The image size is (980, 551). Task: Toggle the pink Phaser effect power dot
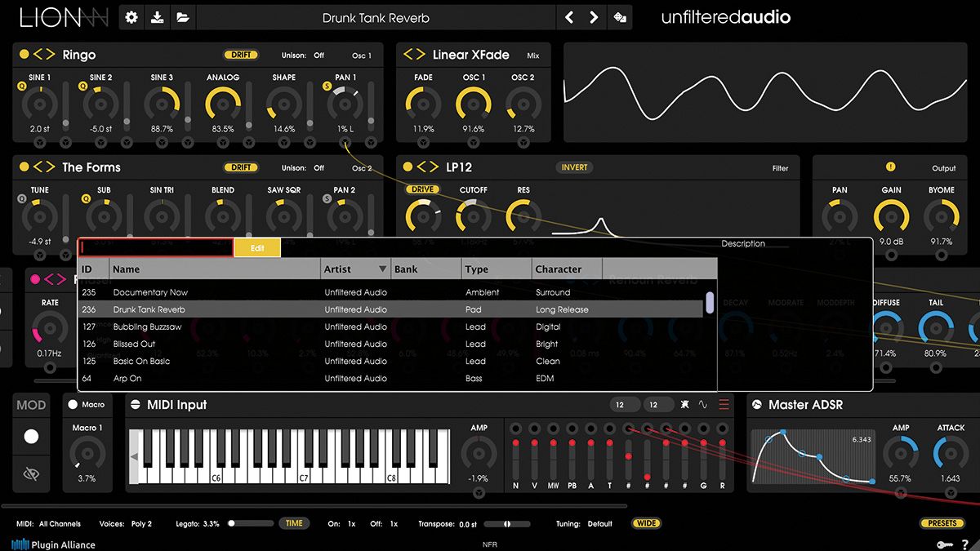tap(35, 279)
